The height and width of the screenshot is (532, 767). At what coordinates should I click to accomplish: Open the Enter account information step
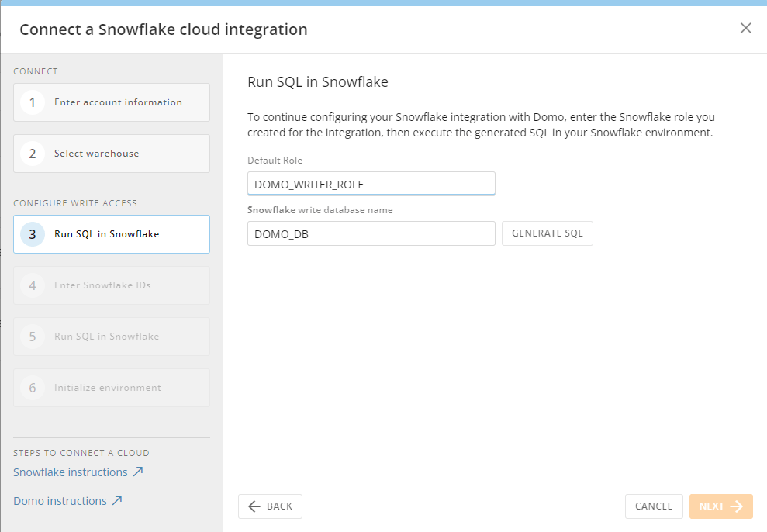coord(118,102)
